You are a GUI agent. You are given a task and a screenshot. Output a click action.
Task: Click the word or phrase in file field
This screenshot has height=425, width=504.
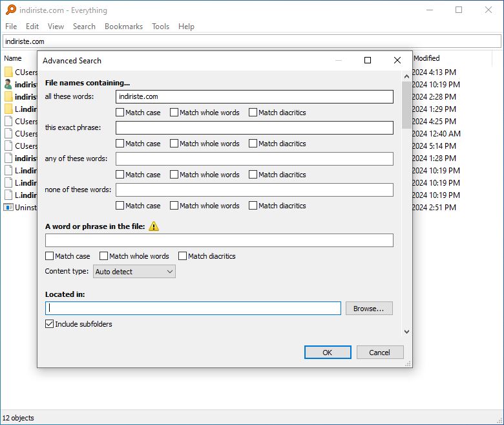(219, 241)
